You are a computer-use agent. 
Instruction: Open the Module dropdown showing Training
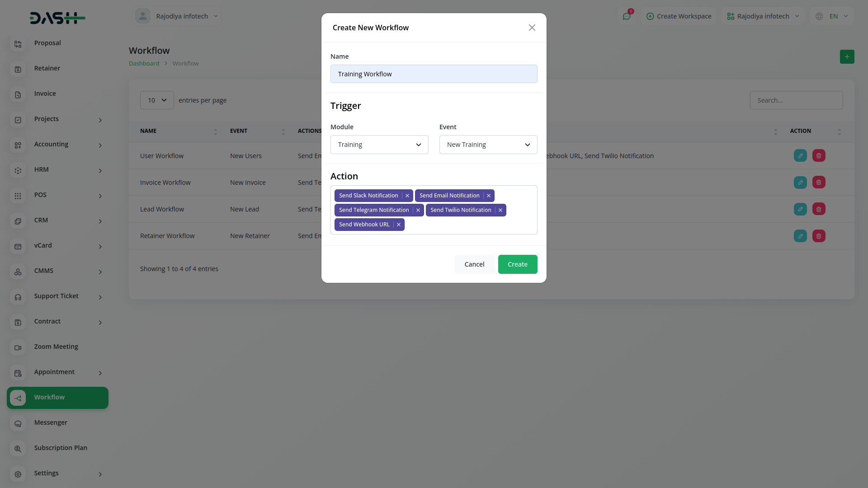(379, 144)
